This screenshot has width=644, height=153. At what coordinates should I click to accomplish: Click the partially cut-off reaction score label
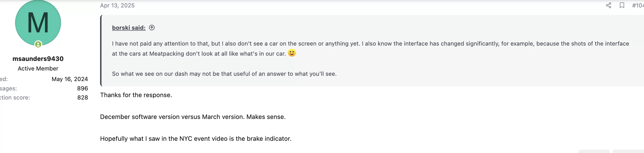15,97
